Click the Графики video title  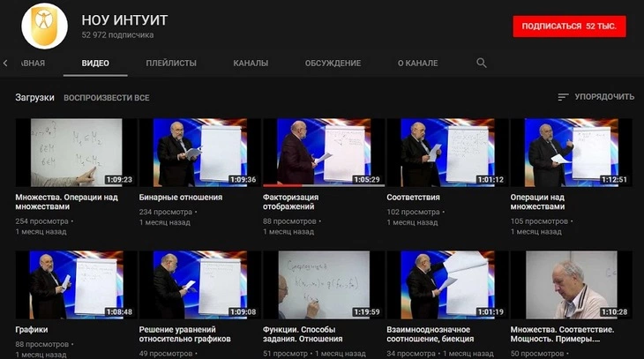click(32, 329)
